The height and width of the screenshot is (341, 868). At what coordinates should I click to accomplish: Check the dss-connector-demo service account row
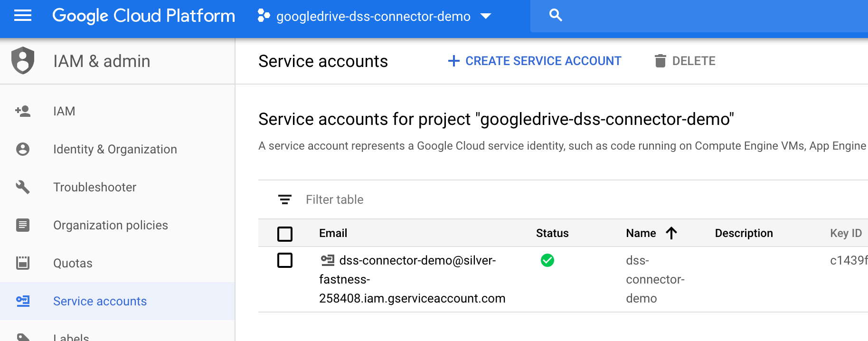click(x=285, y=260)
